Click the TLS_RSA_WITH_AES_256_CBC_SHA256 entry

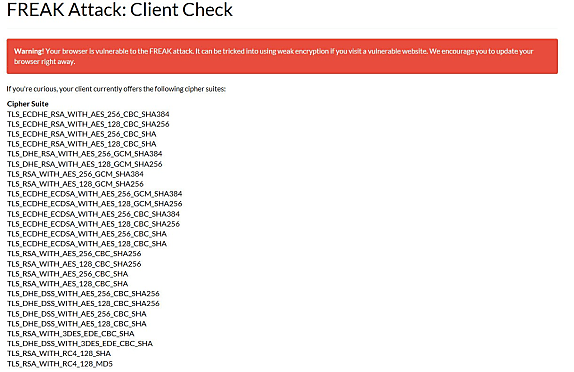point(74,253)
